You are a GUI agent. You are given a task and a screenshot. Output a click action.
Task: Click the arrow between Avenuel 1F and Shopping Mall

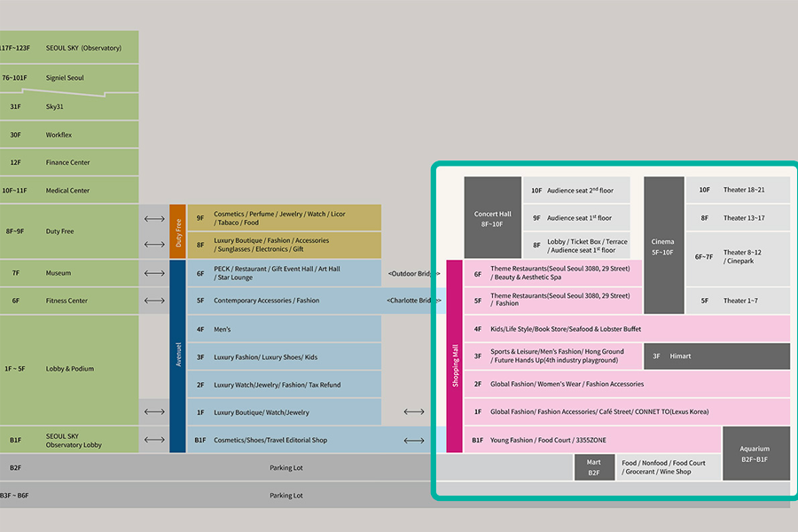point(413,411)
